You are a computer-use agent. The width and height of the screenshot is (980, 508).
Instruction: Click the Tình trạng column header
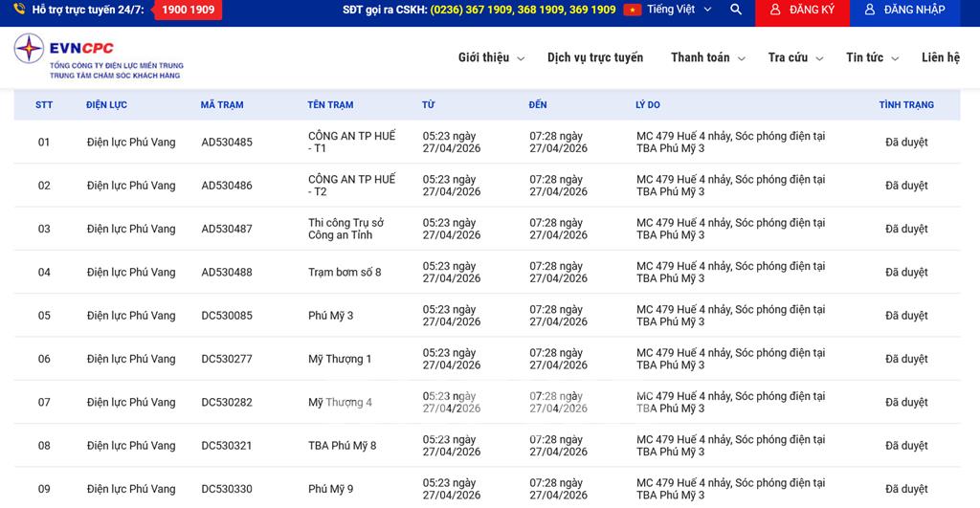(905, 104)
